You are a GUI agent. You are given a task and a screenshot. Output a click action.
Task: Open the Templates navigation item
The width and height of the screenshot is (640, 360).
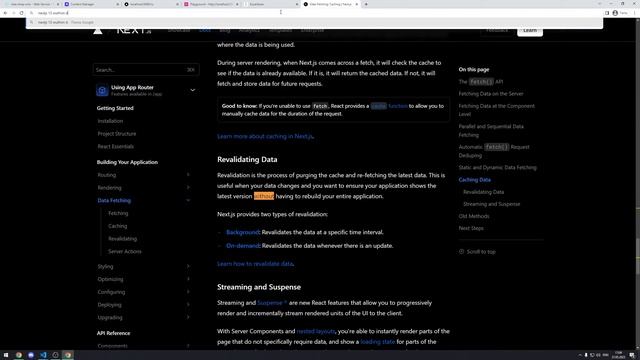[x=280, y=30]
